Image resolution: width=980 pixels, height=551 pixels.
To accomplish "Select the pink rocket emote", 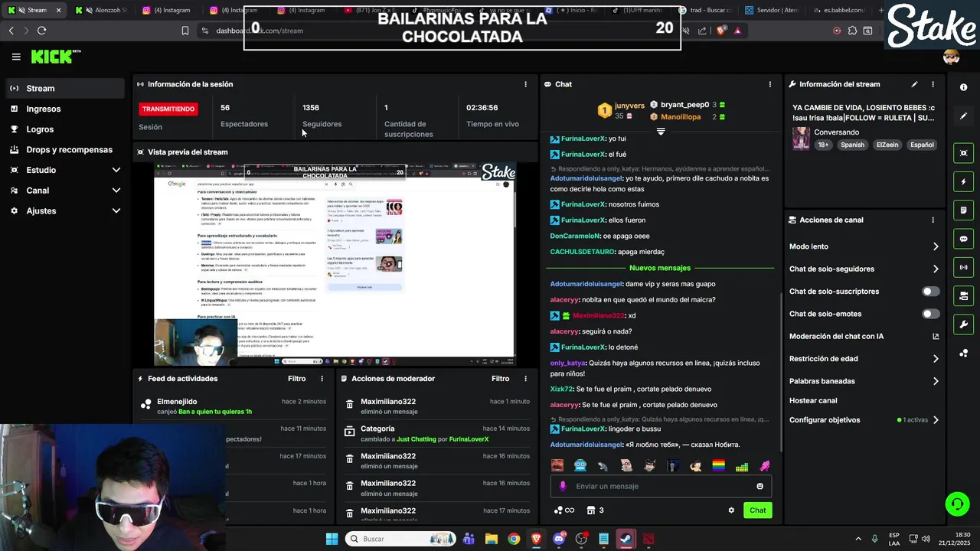I will [x=764, y=465].
